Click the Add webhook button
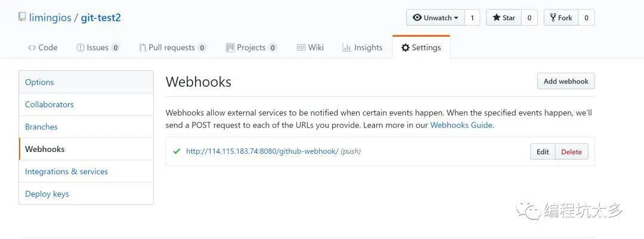The image size is (644, 239). 565,81
